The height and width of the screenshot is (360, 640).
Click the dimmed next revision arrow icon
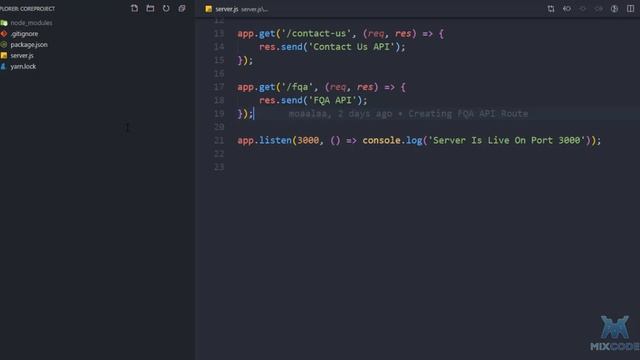[598, 9]
